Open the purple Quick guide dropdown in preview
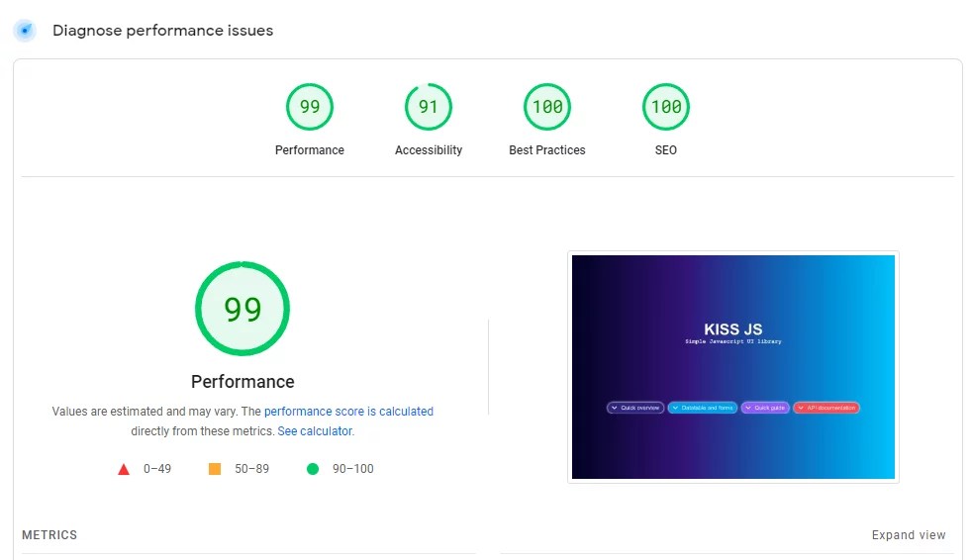 tap(765, 408)
